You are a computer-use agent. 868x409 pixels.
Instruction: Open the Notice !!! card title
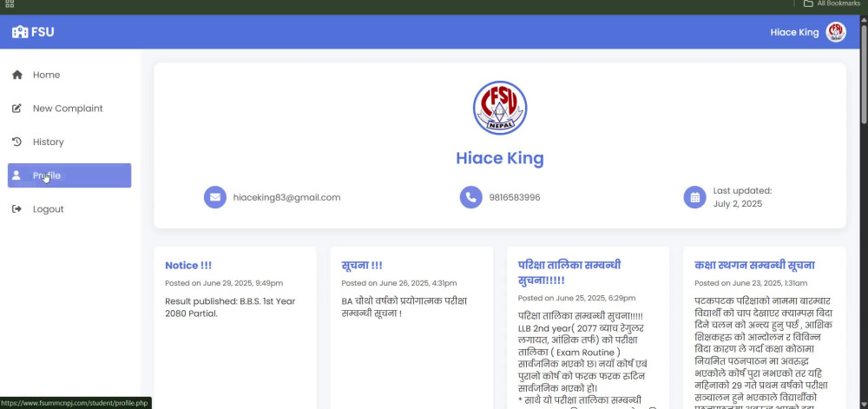(x=188, y=266)
